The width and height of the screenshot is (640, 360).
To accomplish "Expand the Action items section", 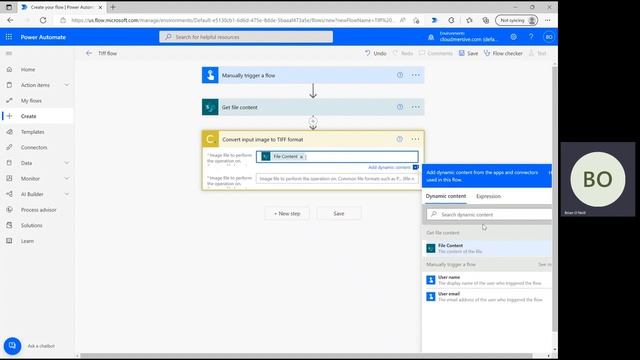I will click(x=67, y=85).
